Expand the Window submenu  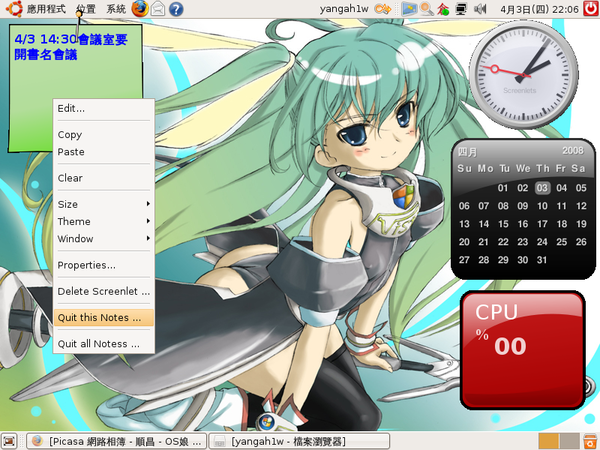click(x=104, y=239)
